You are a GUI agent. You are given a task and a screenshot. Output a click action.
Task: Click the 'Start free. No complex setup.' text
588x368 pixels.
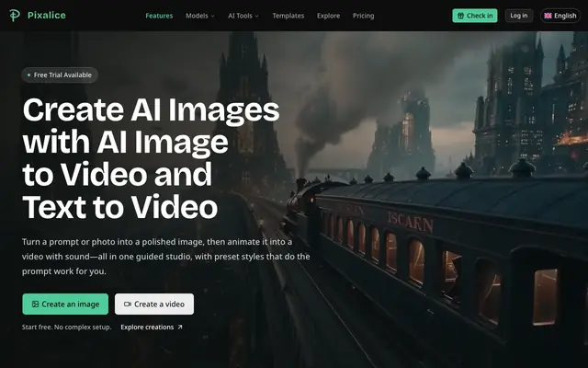coord(67,328)
